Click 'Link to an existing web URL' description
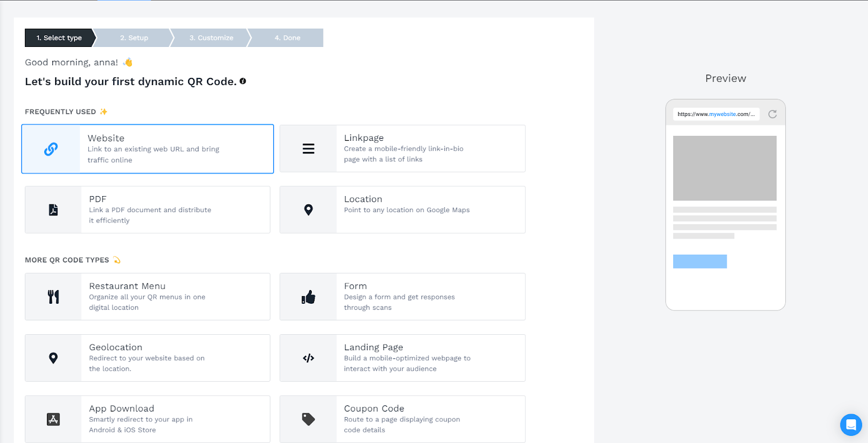 pyautogui.click(x=153, y=155)
